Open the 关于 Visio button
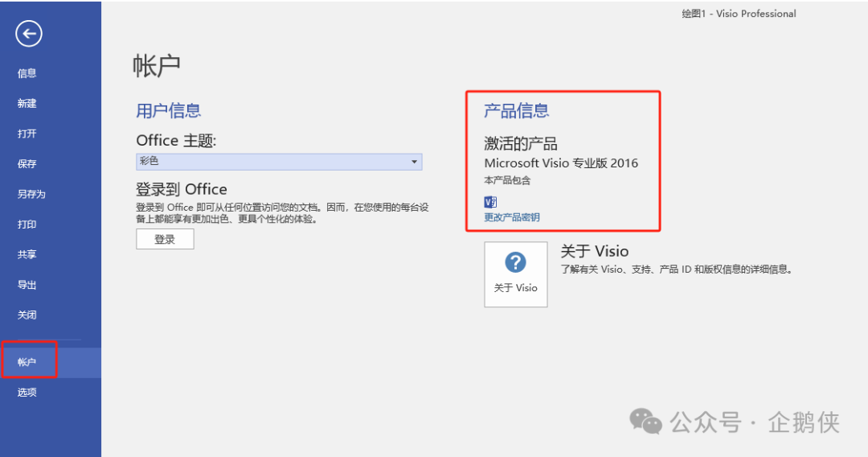The width and height of the screenshot is (868, 457). click(516, 274)
